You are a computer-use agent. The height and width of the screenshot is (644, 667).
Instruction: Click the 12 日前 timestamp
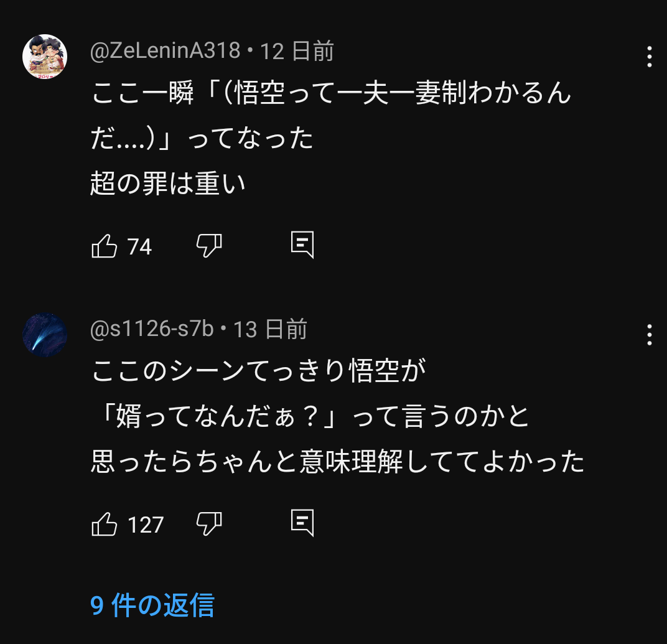[297, 51]
